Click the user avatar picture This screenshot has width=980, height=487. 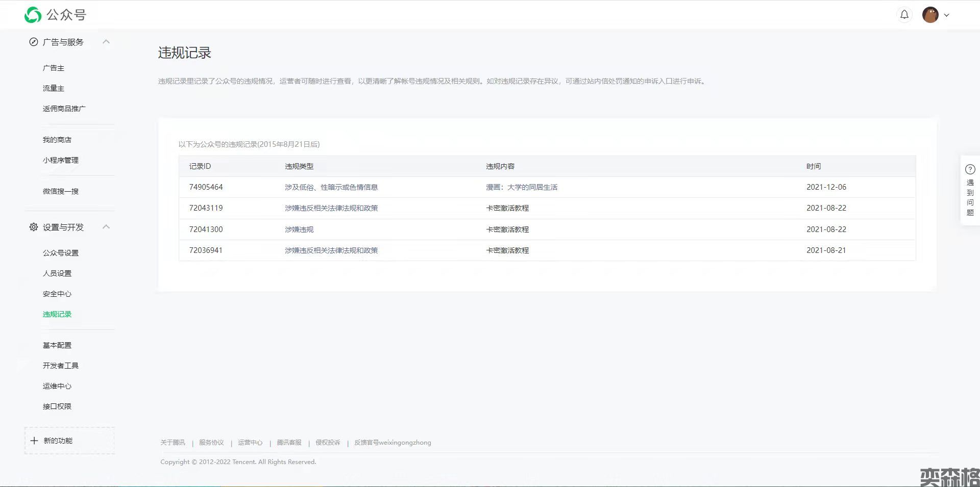[930, 15]
